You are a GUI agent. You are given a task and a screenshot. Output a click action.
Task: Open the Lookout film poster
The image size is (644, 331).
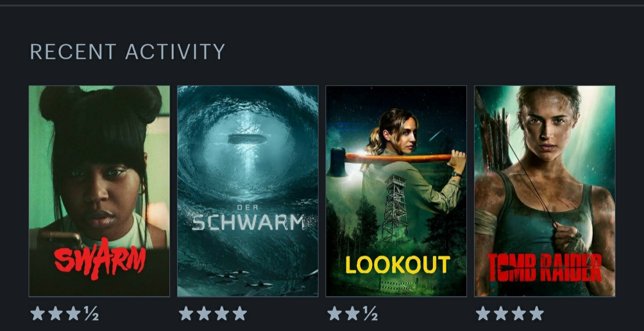[396, 191]
